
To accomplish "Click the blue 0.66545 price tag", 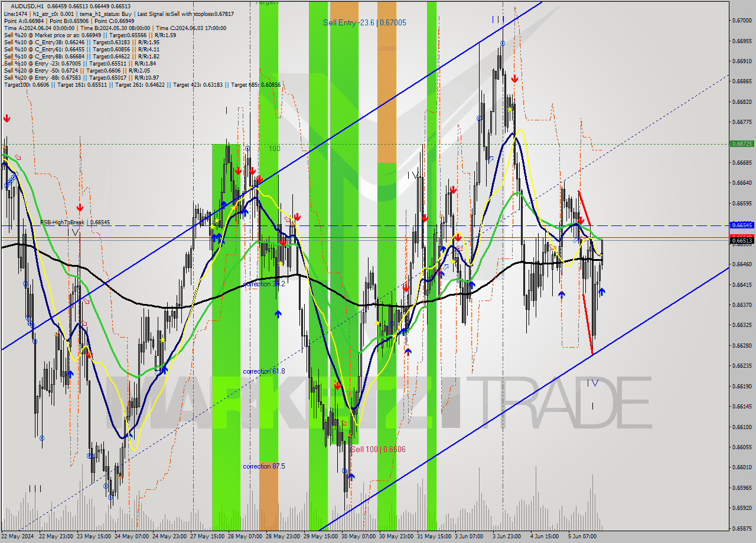I will 742,225.
